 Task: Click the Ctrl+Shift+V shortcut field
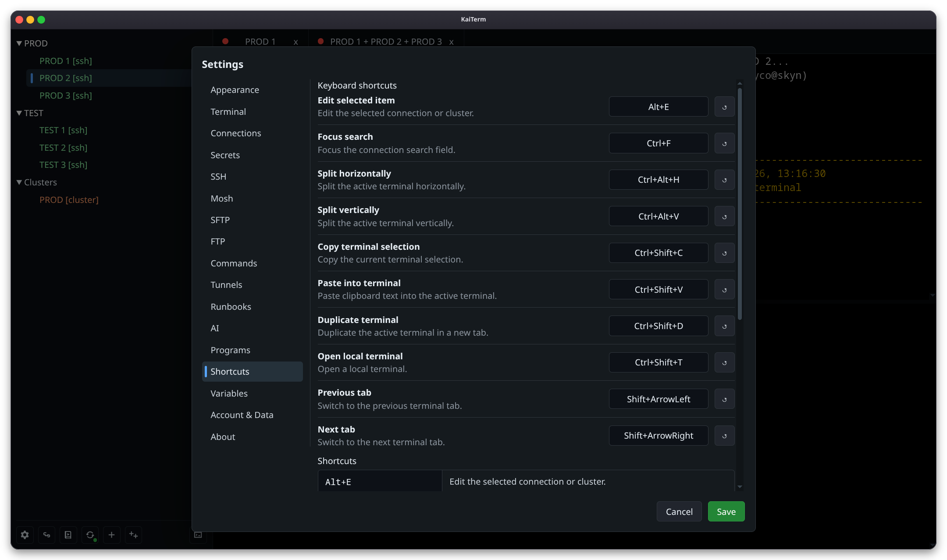(x=659, y=290)
